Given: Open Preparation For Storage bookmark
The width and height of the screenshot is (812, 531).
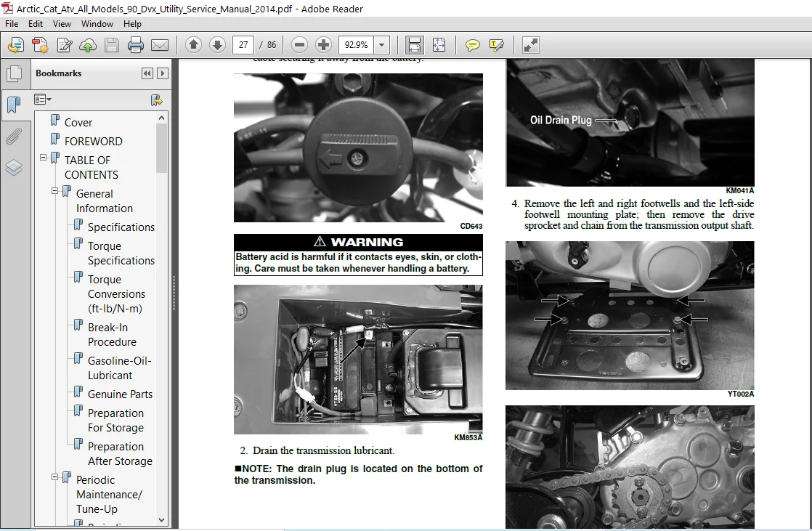Looking at the screenshot, I should (x=115, y=420).
